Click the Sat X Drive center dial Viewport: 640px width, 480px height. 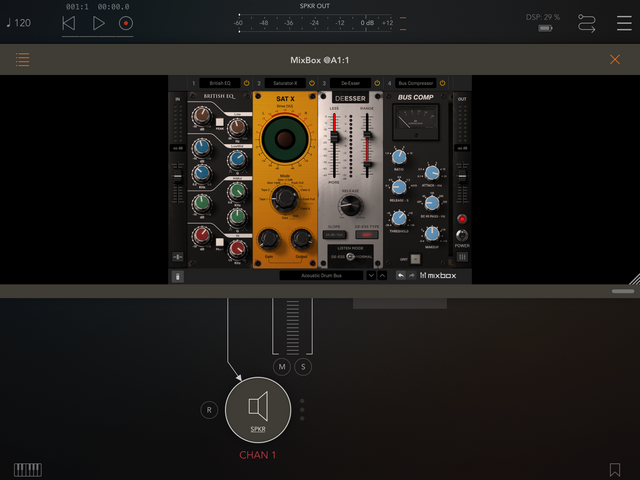pos(284,139)
